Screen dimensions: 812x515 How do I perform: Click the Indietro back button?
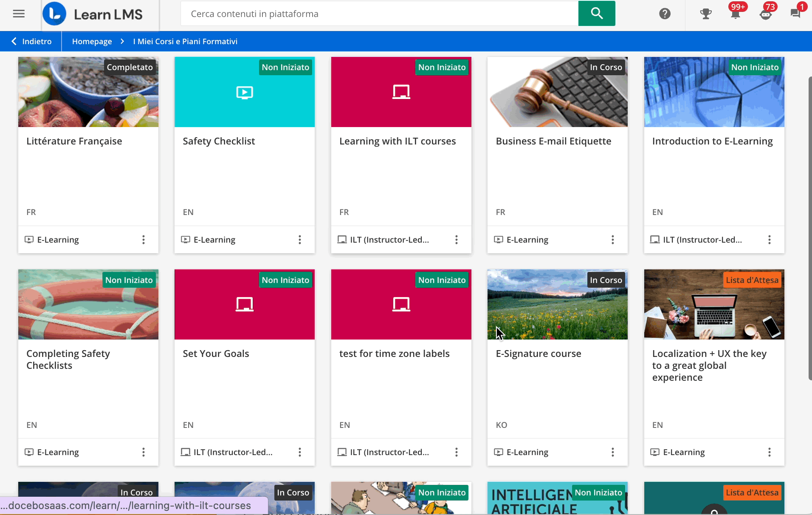point(31,41)
